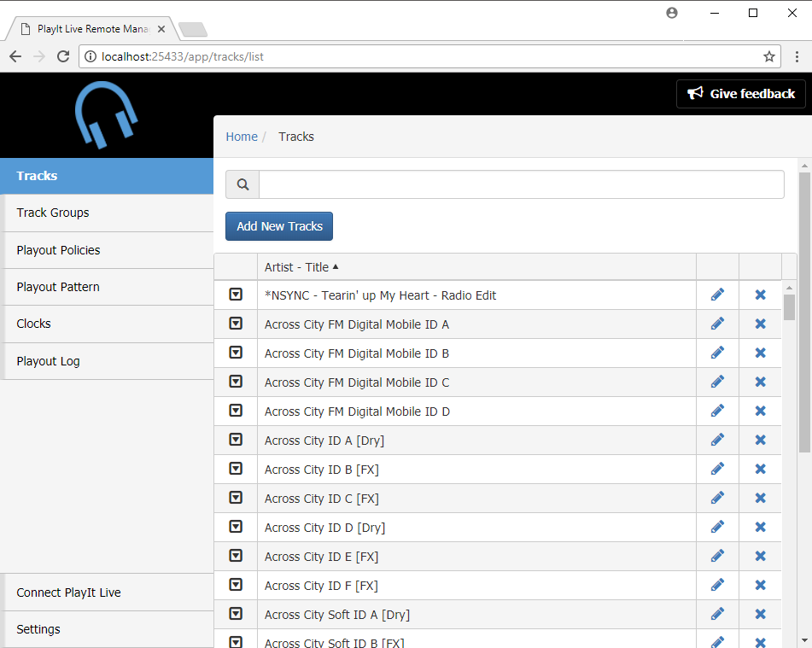The width and height of the screenshot is (812, 648).
Task: Click the search magnifier icon
Action: point(242,184)
